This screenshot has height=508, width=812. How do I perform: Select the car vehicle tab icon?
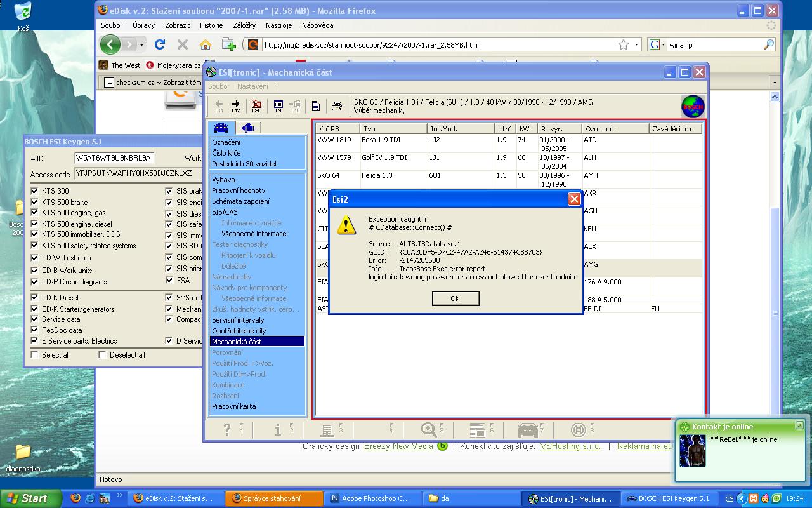click(221, 128)
